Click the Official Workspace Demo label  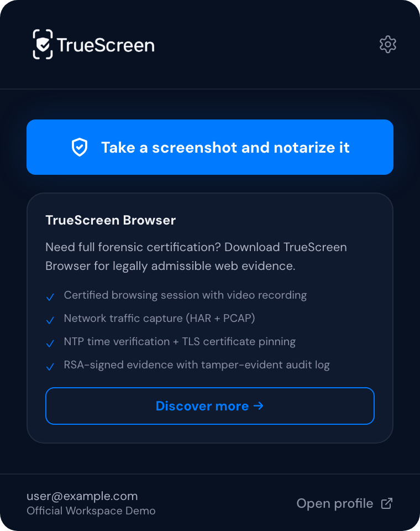pos(91,511)
